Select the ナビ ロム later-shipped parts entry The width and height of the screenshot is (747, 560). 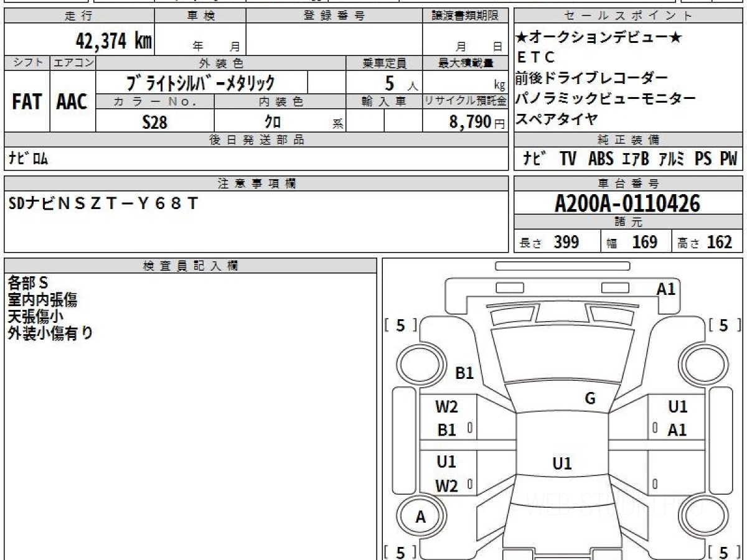28,159
